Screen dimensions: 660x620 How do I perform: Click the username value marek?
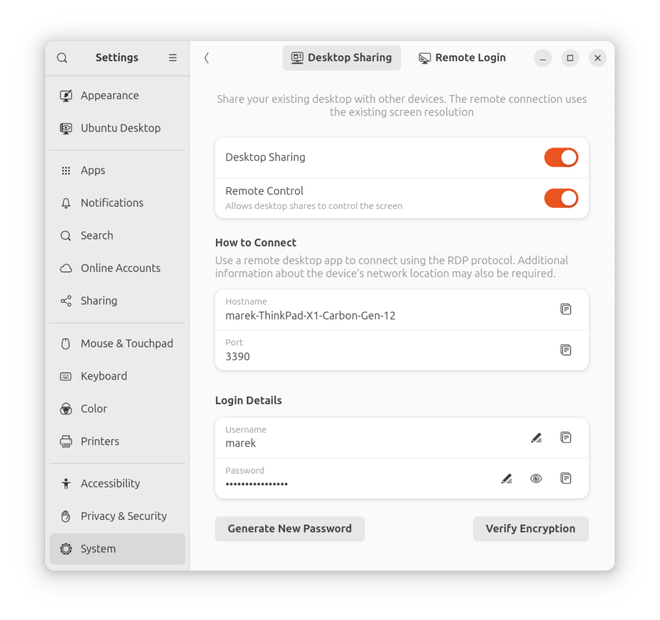point(240,443)
